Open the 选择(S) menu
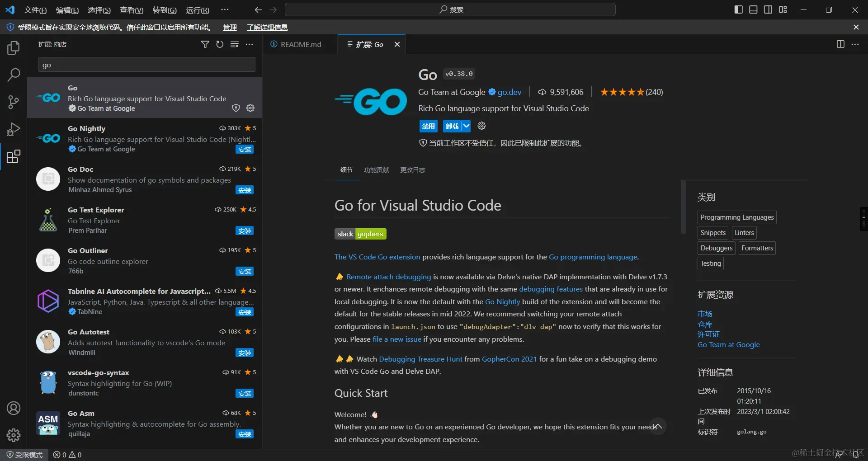The width and height of the screenshot is (868, 461). [99, 10]
